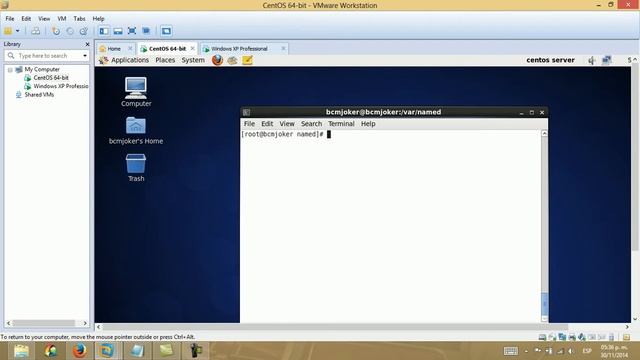640x360 pixels.
Task: Open File Explorer from Windows taskbar
Action: pos(21,351)
